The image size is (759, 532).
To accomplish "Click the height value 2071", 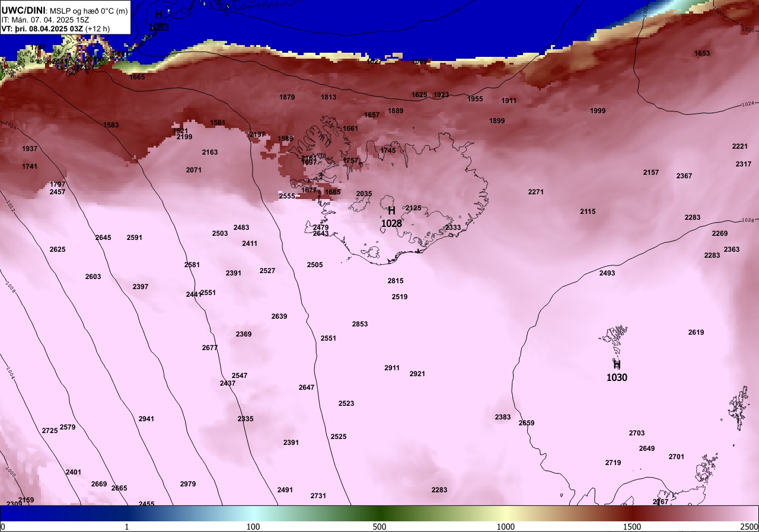I will pos(194,170).
